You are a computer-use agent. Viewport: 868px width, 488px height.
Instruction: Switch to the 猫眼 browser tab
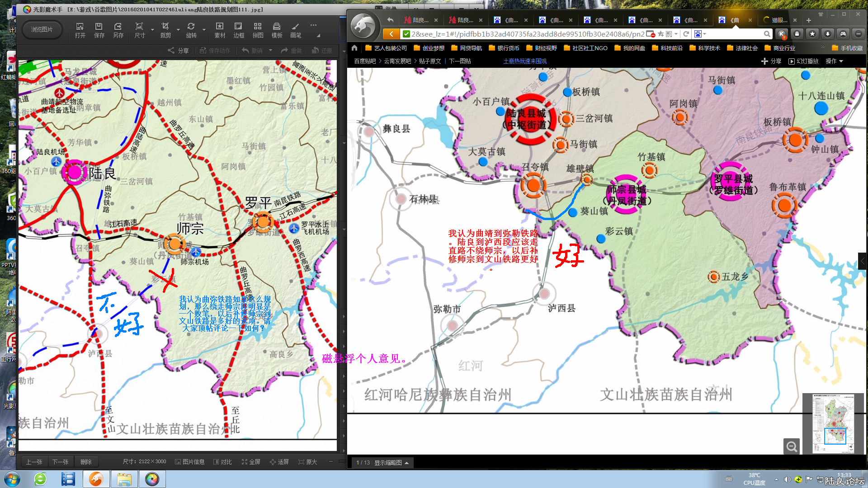(x=778, y=20)
